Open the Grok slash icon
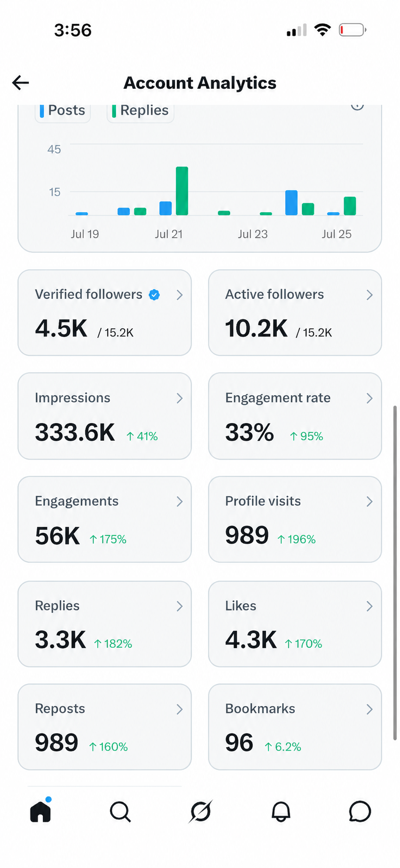Screen dimensions: 400x868 tap(201, 811)
